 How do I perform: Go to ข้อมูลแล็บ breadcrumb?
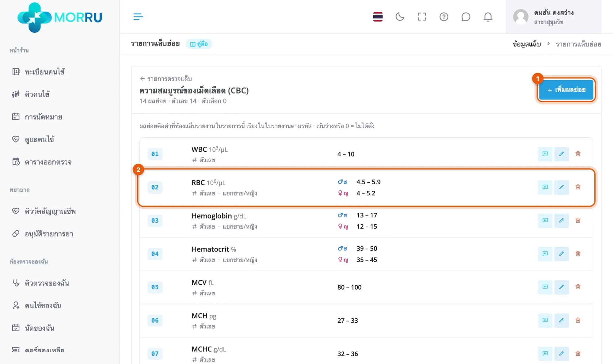click(x=527, y=44)
